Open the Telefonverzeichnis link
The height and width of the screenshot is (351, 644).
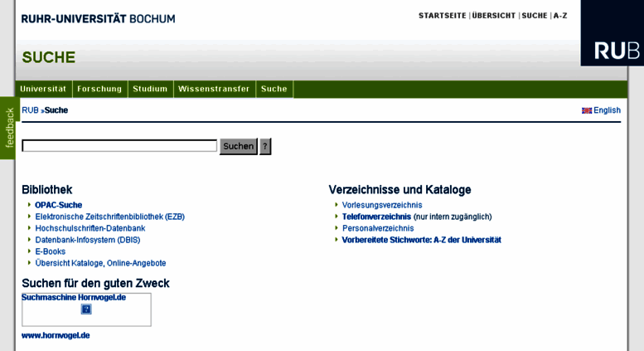pos(376,217)
